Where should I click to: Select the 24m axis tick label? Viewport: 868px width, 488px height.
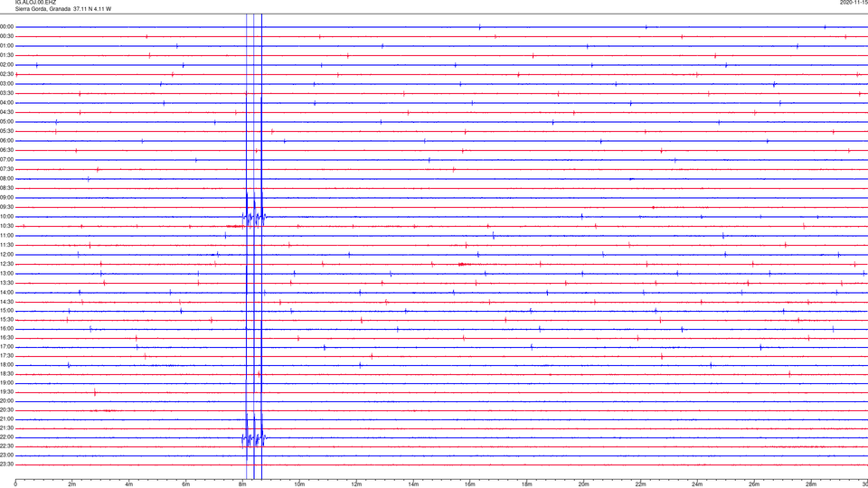coord(697,484)
